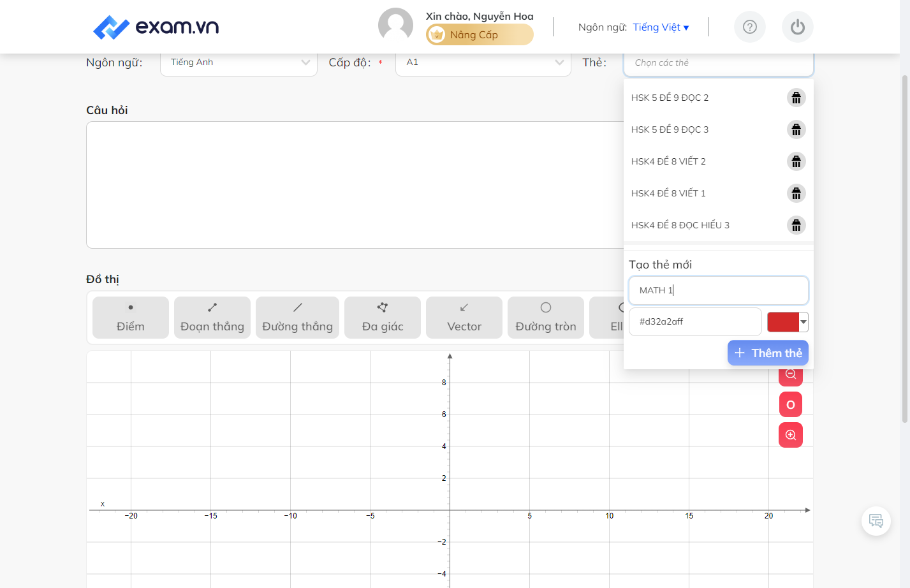
Task: Delete the HSK4 ĐỀ 8 VIẾT 1 tag
Action: [796, 193]
